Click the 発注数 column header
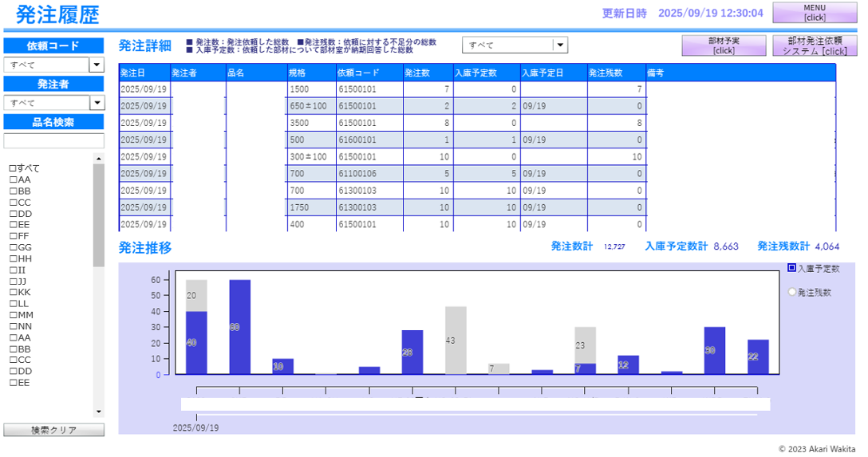The height and width of the screenshot is (457, 868). click(428, 73)
